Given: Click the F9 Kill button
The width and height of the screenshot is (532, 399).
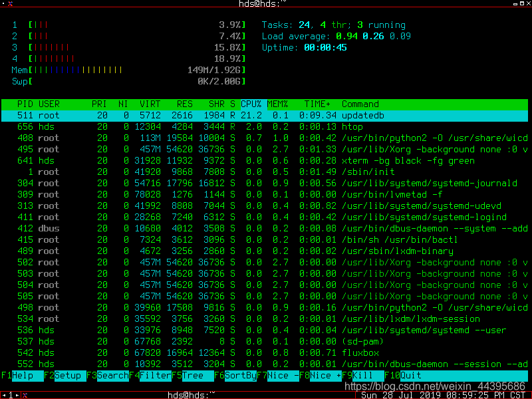Looking at the screenshot, I should [363, 376].
